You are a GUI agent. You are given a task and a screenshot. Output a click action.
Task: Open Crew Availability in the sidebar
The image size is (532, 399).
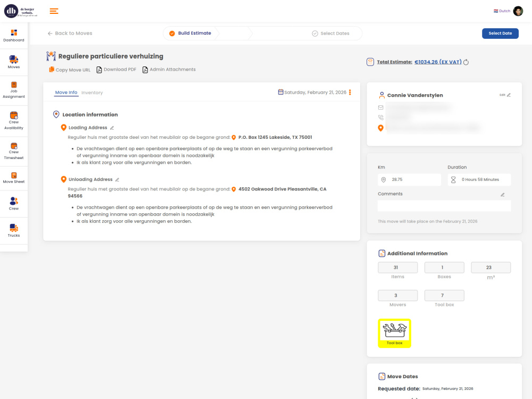pos(14,121)
